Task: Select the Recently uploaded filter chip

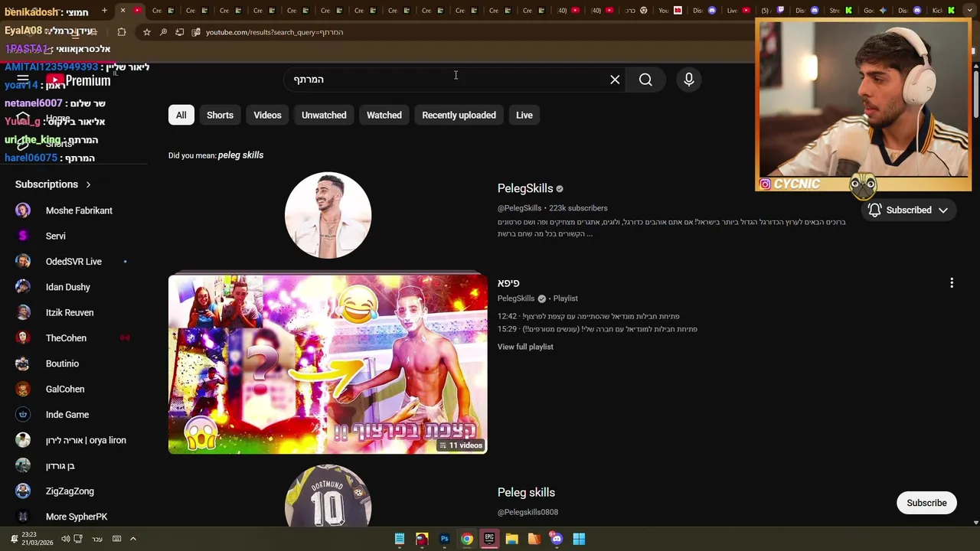Action: point(459,115)
